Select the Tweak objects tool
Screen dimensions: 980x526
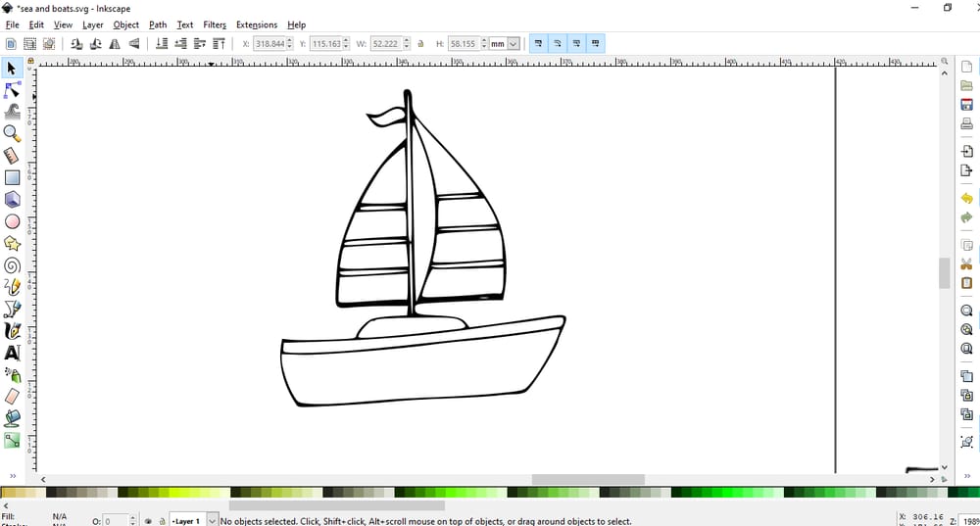pos(11,112)
